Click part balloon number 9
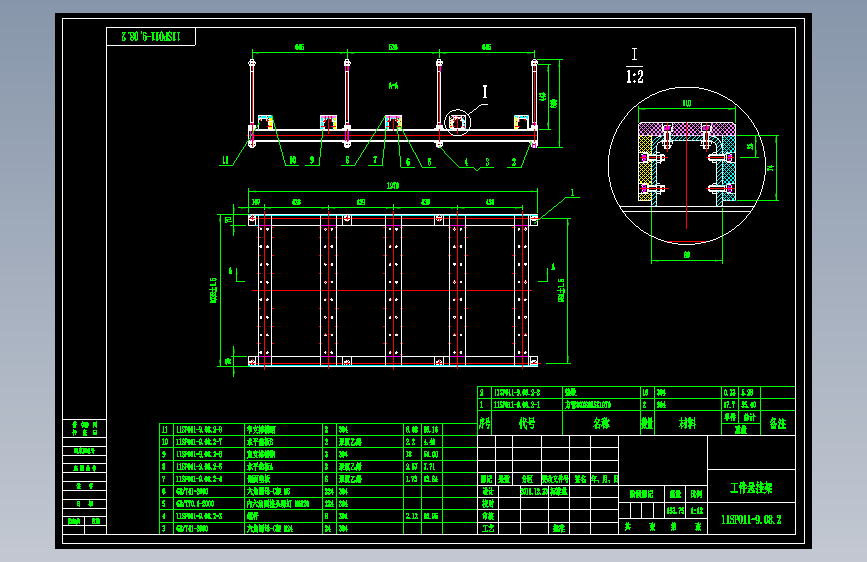Viewport: 867px width, 562px height. (312, 160)
